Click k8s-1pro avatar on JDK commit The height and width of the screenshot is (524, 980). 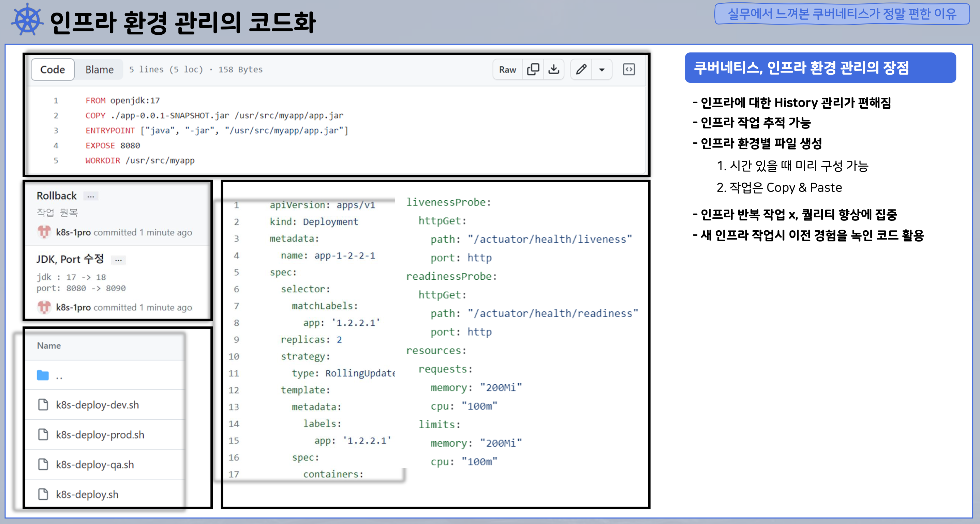(44, 307)
